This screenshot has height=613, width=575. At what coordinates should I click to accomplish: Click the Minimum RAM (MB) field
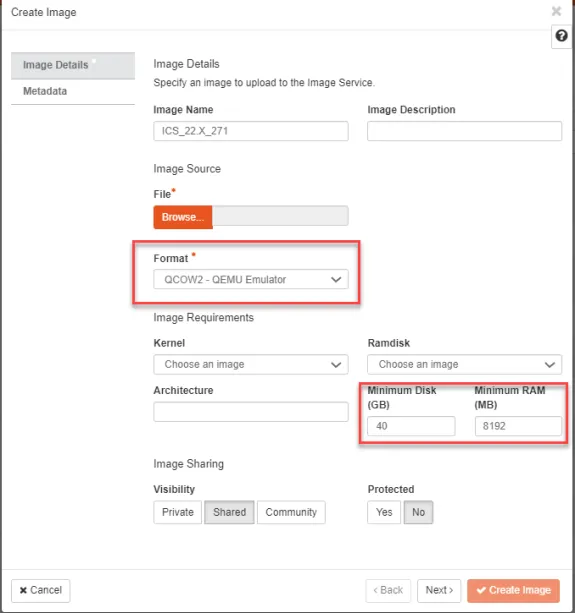[x=518, y=426]
